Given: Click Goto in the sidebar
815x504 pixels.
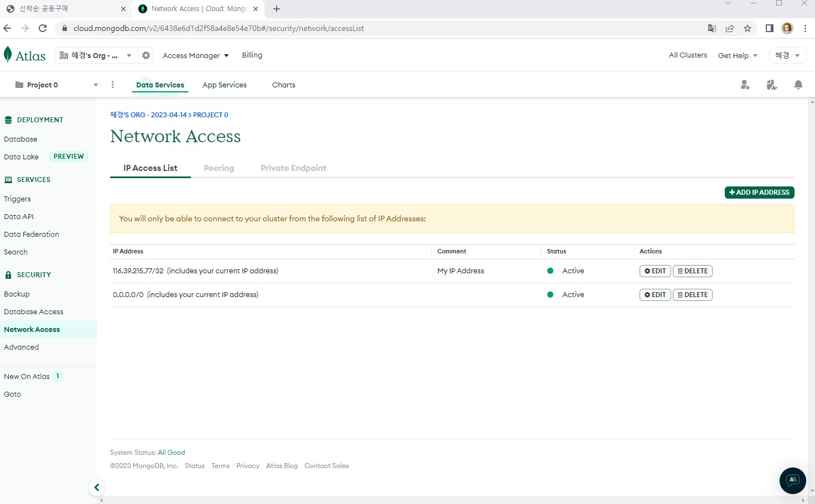Looking at the screenshot, I should [x=12, y=394].
